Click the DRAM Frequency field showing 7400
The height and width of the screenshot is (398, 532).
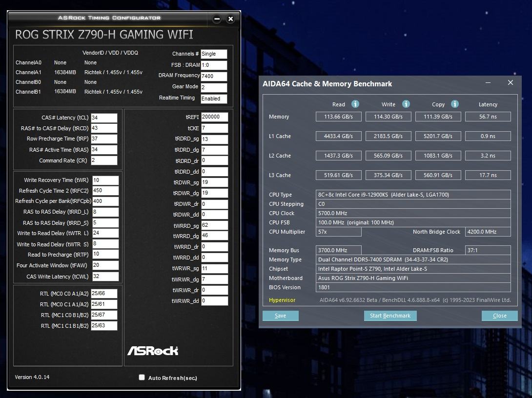(x=214, y=76)
